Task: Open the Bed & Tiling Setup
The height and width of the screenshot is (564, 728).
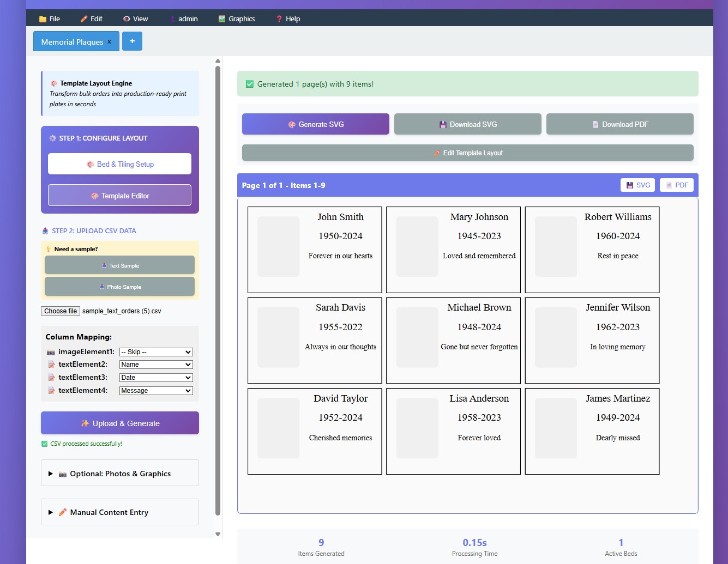Action: [x=119, y=164]
